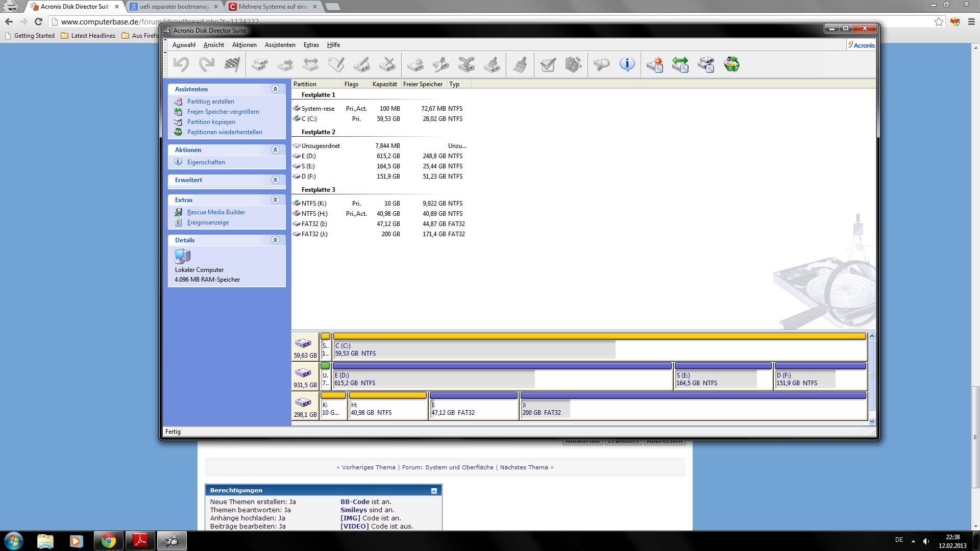
Task: Collapse the Aktionen panel
Action: tap(275, 150)
